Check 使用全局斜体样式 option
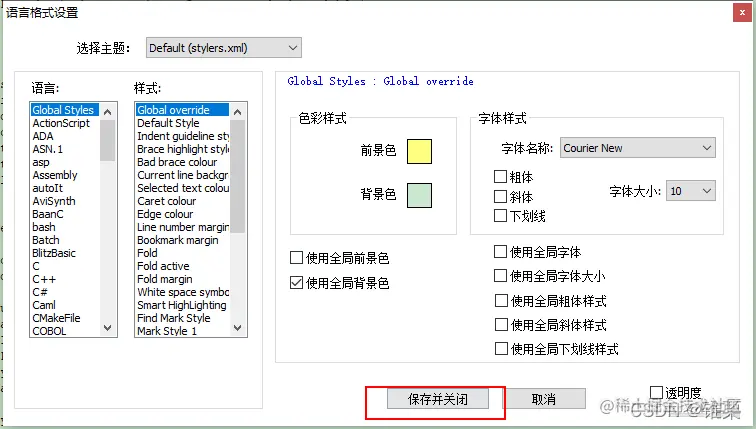 click(x=501, y=324)
